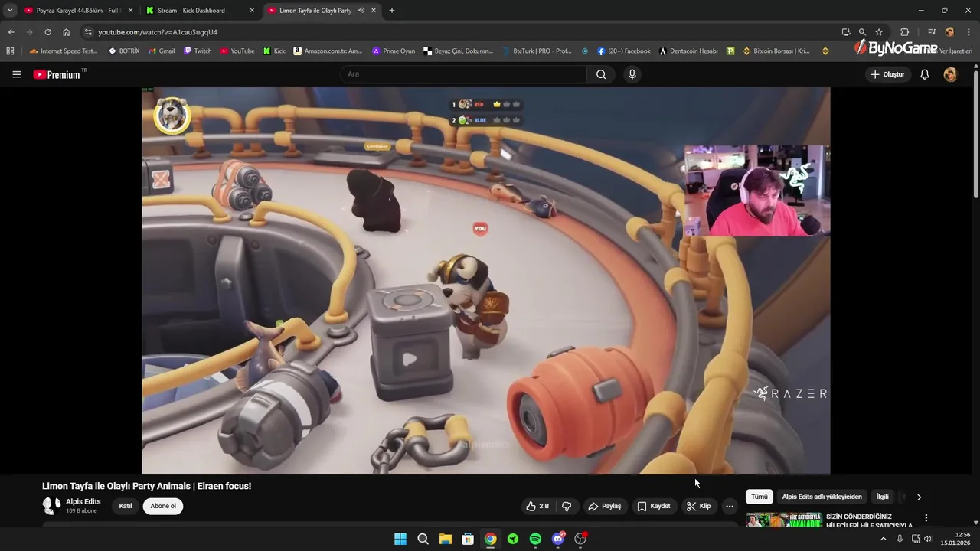Go to the browser home page
This screenshot has height=551, width=980.
tap(66, 32)
